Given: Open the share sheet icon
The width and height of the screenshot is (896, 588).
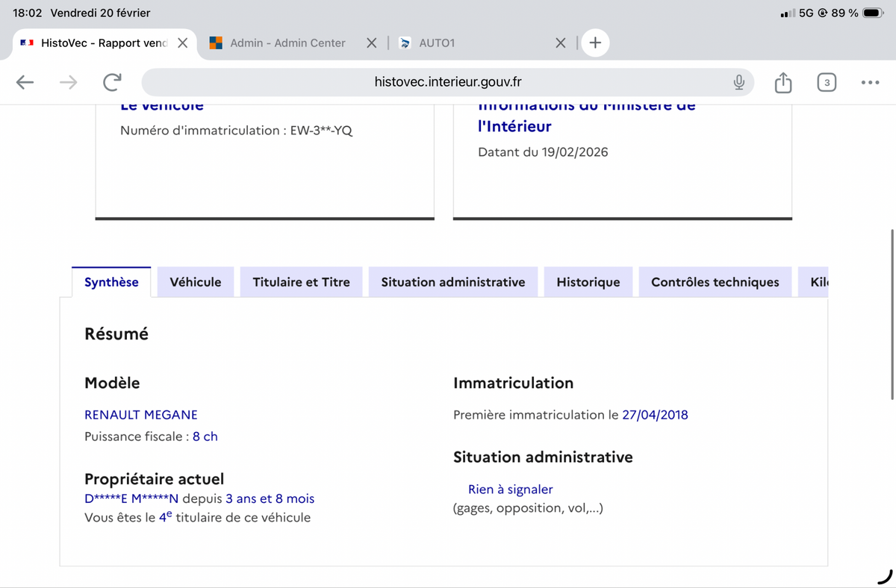Looking at the screenshot, I should [x=783, y=82].
